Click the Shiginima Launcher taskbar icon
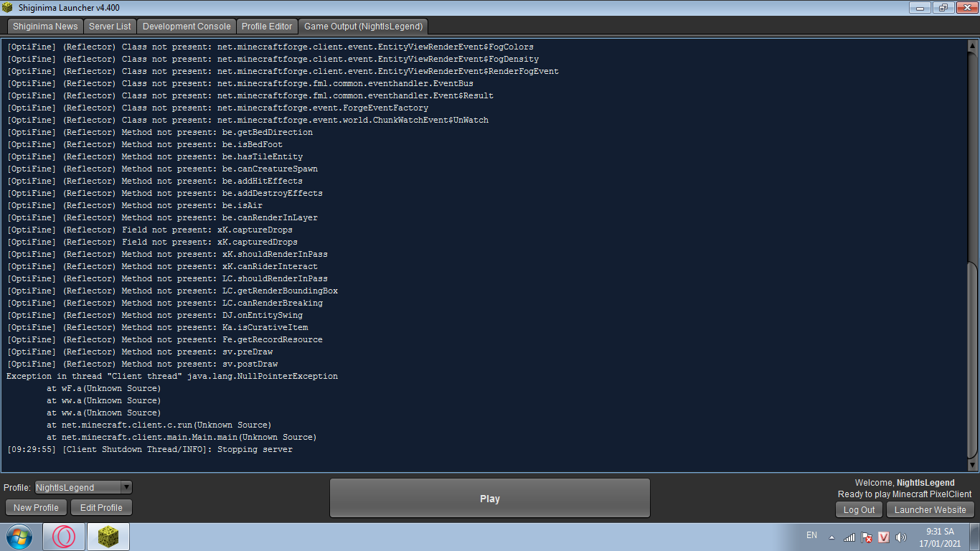This screenshot has width=980, height=551. pyautogui.click(x=108, y=537)
